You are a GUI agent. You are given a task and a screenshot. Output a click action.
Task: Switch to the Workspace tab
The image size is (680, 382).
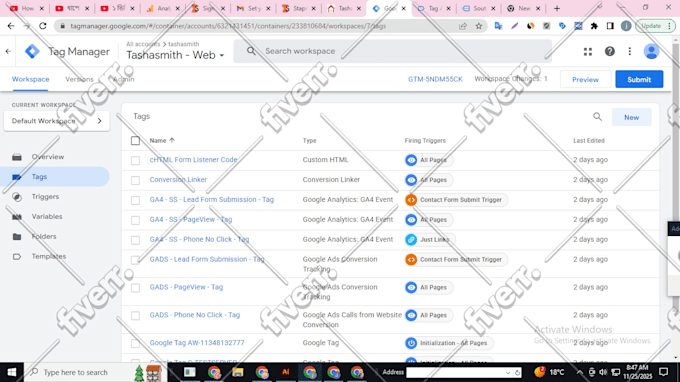click(30, 79)
